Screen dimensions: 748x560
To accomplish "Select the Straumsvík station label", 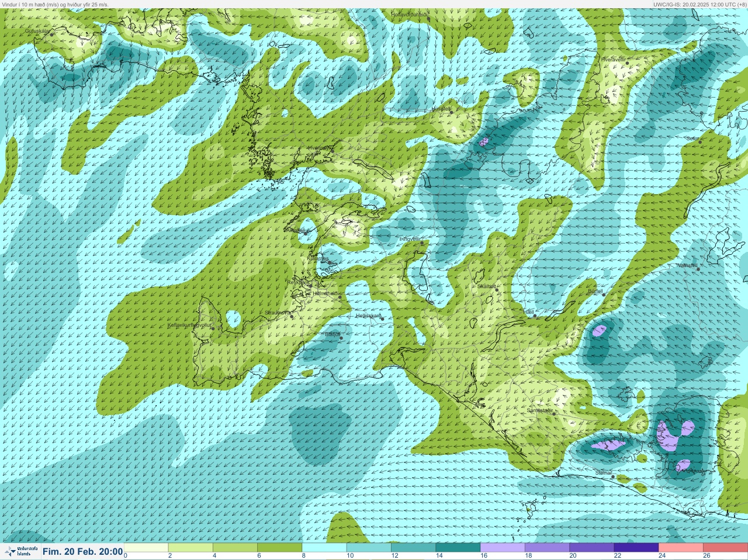I will pyautogui.click(x=278, y=313).
